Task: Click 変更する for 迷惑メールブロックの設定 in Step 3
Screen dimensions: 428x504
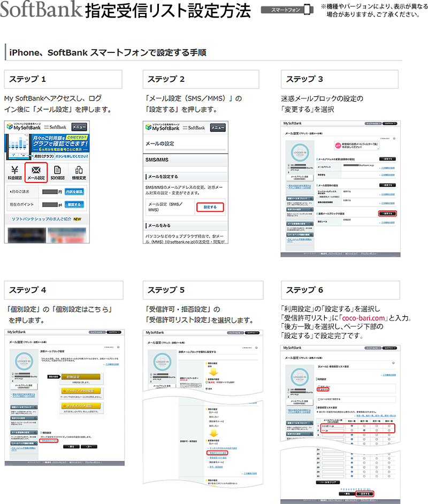Action: coord(387,213)
